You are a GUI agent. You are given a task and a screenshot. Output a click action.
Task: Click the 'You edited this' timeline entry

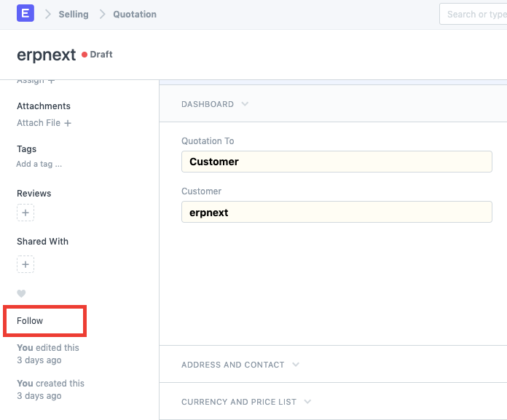48,348
